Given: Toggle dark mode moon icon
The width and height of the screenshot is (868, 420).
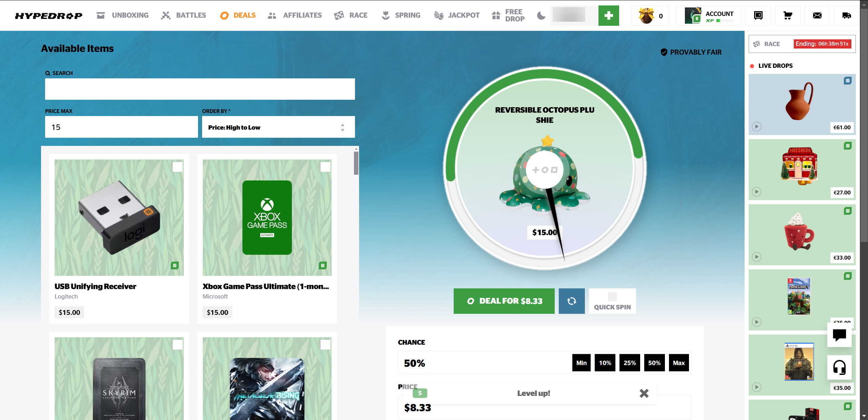Looking at the screenshot, I should (x=541, y=16).
